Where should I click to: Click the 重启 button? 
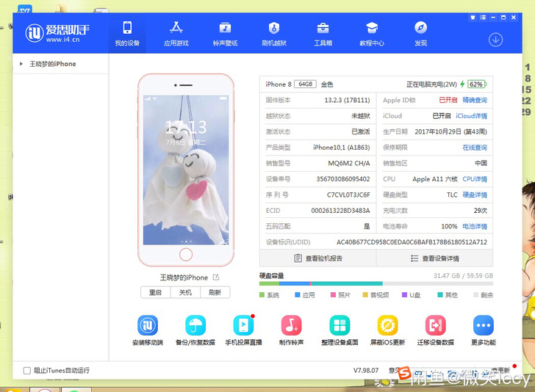click(x=155, y=292)
